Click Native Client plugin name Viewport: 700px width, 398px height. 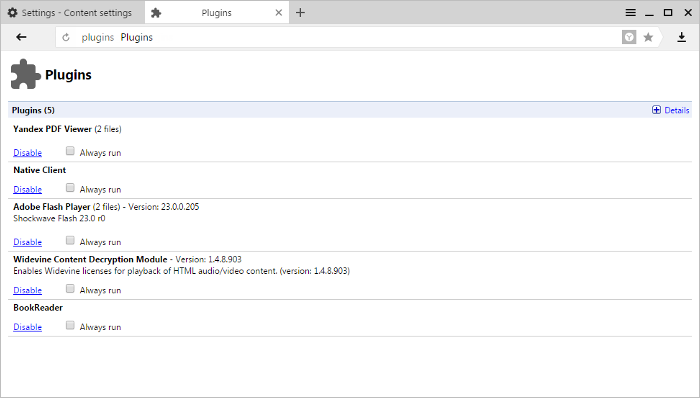(40, 170)
